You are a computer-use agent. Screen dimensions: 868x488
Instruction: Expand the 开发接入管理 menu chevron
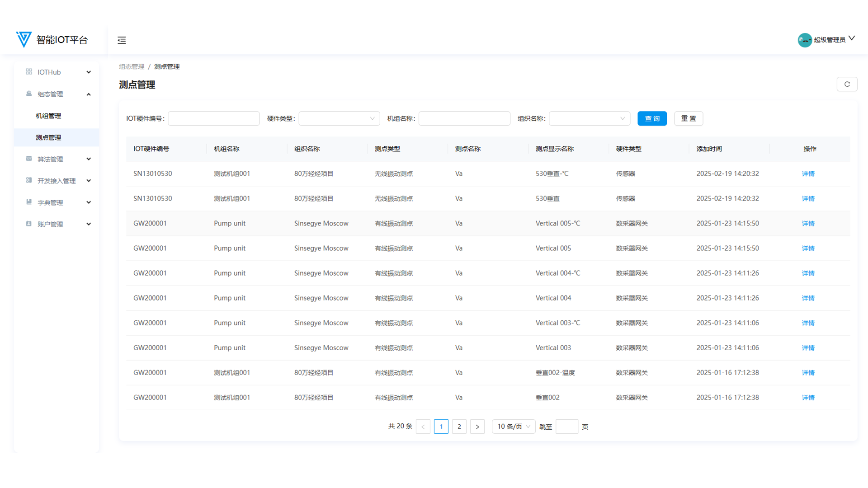click(x=89, y=181)
